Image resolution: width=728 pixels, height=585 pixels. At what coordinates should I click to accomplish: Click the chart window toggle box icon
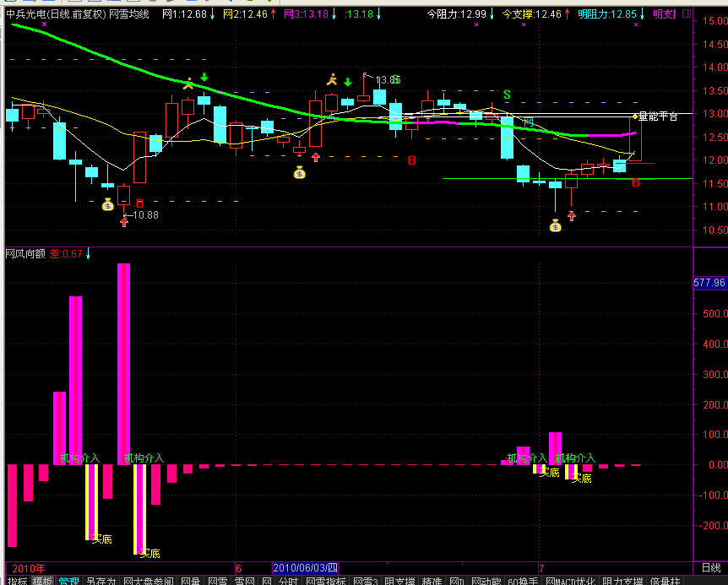coord(687,14)
